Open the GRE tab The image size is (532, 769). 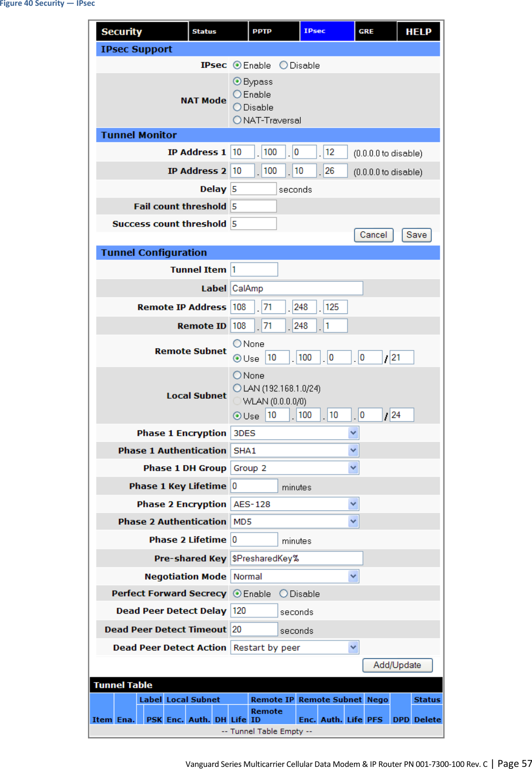pos(376,32)
